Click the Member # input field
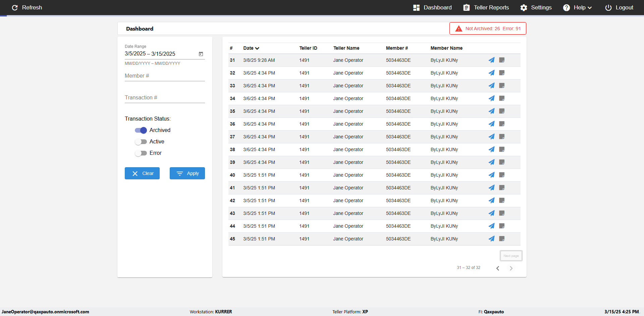 165,76
